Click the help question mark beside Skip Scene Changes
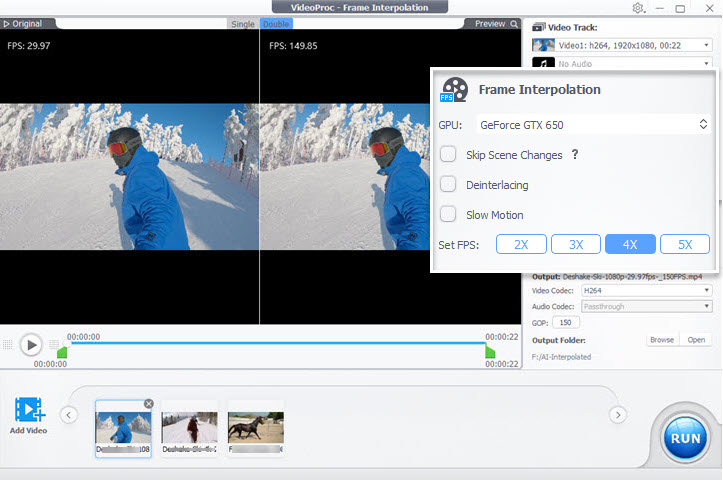This screenshot has height=480, width=723. pyautogui.click(x=575, y=155)
